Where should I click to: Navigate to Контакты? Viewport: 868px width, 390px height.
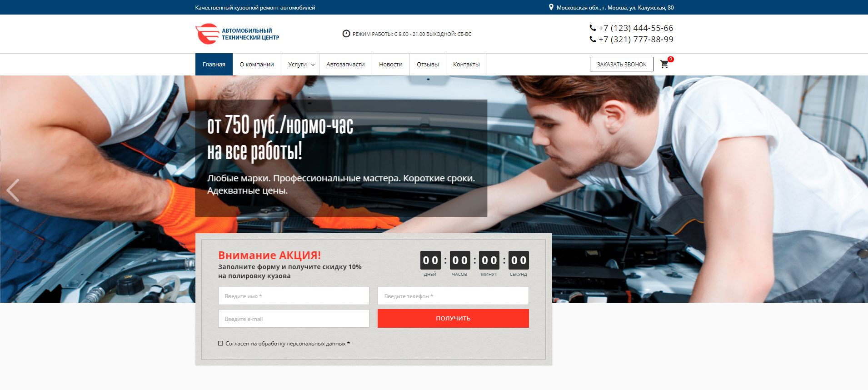(x=466, y=65)
